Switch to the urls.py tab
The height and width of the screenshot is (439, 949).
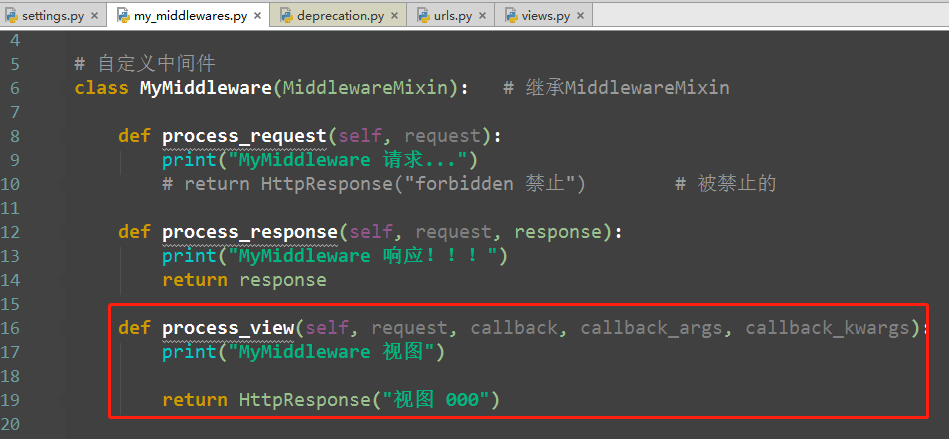[x=452, y=15]
